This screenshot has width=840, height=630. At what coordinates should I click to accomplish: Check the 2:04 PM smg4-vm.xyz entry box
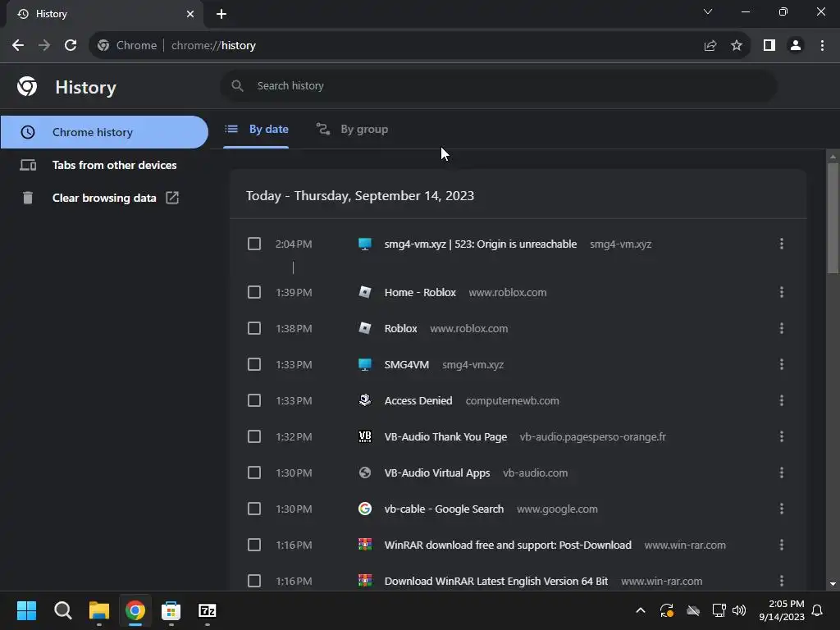click(x=254, y=244)
